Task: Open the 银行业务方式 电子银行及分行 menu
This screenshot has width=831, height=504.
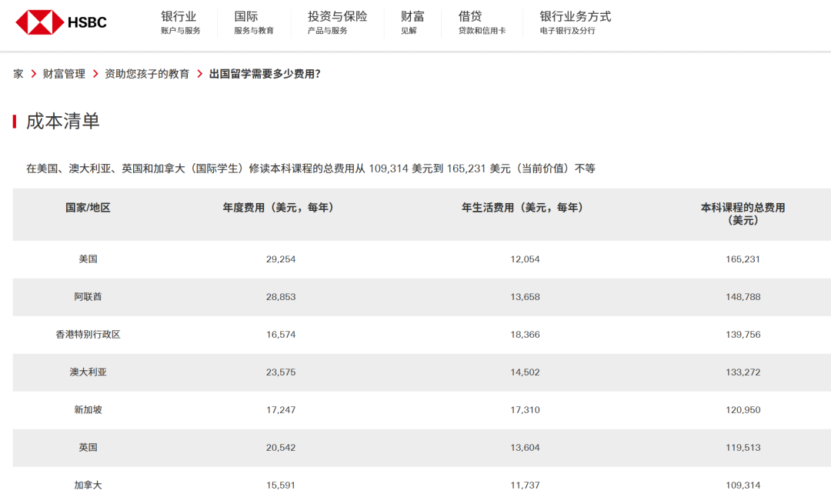Action: 575,22
